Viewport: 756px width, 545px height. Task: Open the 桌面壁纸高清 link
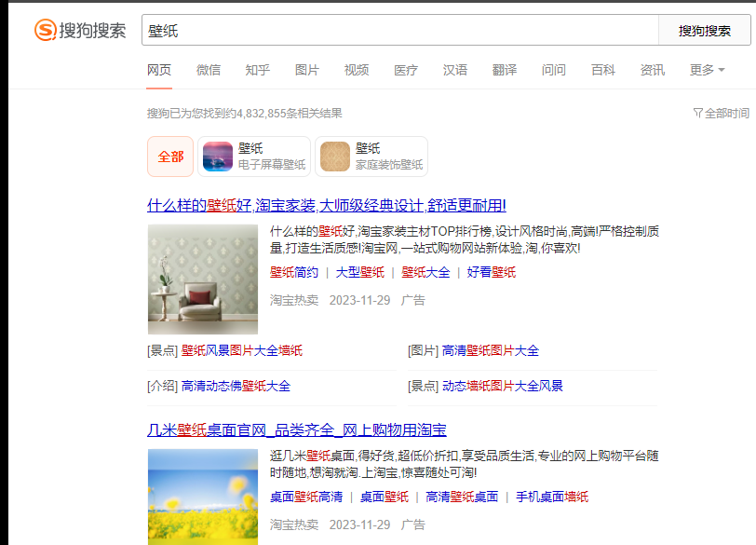pyautogui.click(x=306, y=497)
